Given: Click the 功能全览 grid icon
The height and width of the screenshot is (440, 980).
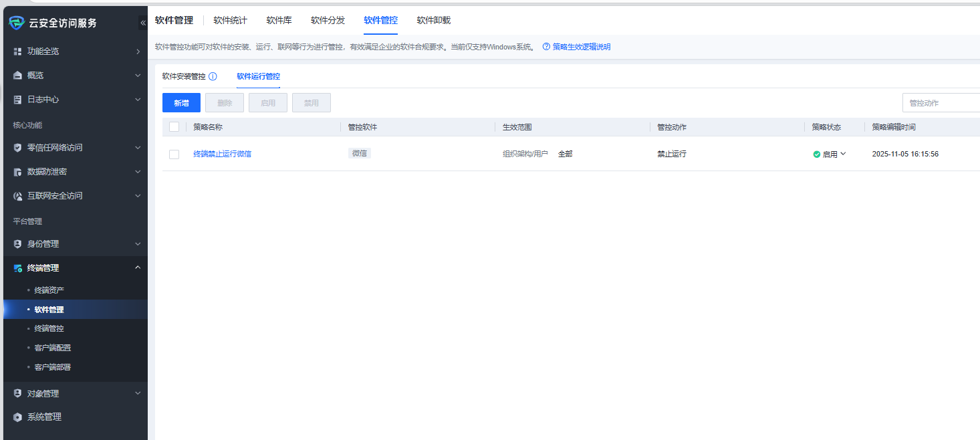Looking at the screenshot, I should tap(18, 51).
